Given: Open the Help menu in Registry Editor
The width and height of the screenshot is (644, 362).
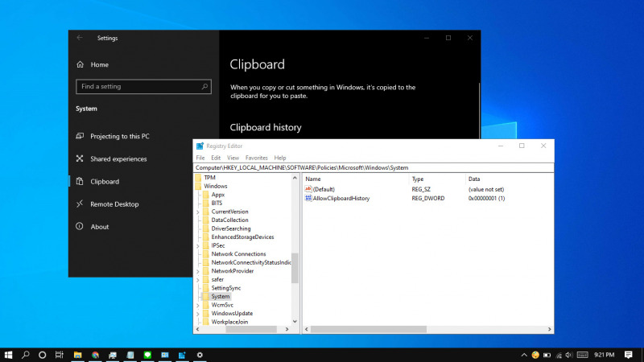Looking at the screenshot, I should [280, 158].
